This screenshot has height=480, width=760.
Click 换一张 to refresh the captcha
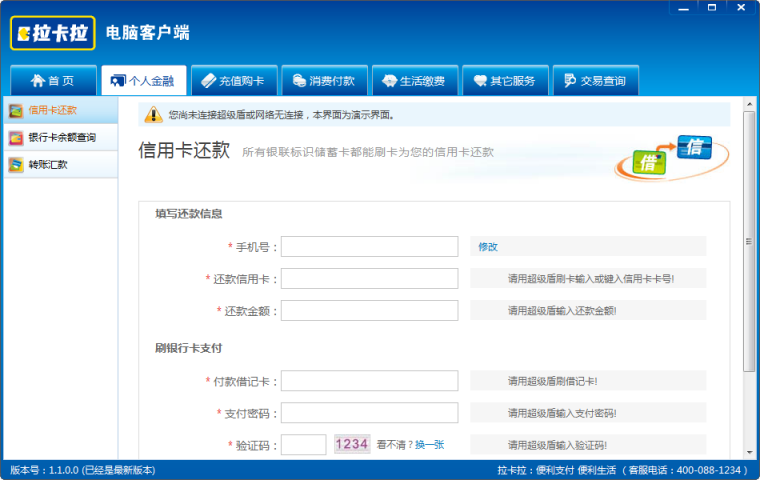[x=429, y=445]
